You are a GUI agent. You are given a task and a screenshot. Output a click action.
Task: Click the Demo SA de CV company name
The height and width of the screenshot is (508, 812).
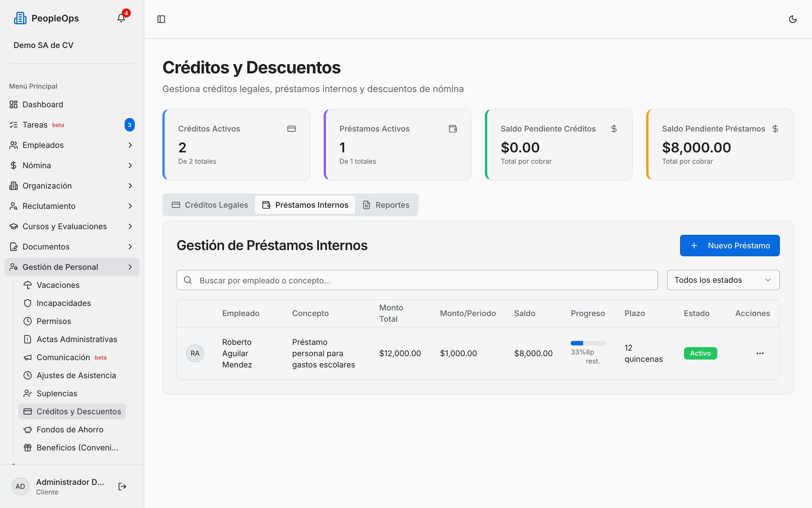pyautogui.click(x=43, y=45)
